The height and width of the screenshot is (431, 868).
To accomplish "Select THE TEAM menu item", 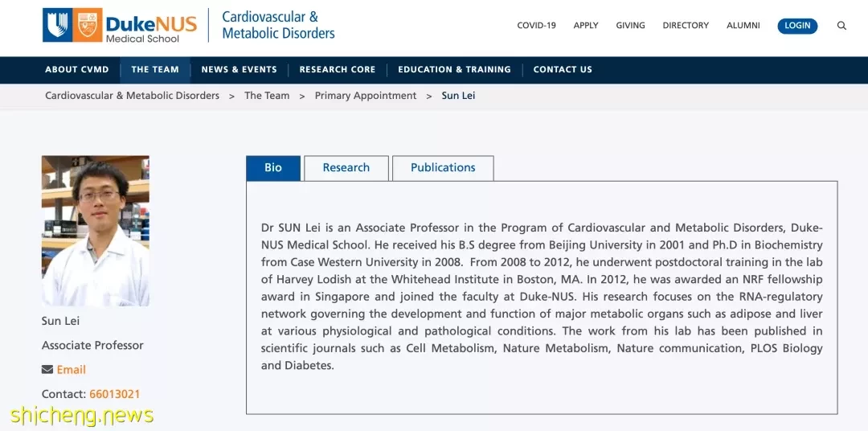I will (155, 70).
